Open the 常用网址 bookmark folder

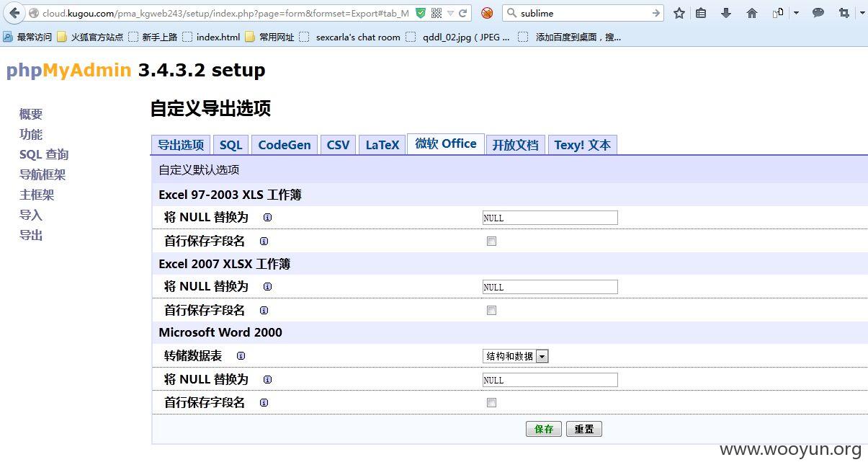pyautogui.click(x=269, y=37)
